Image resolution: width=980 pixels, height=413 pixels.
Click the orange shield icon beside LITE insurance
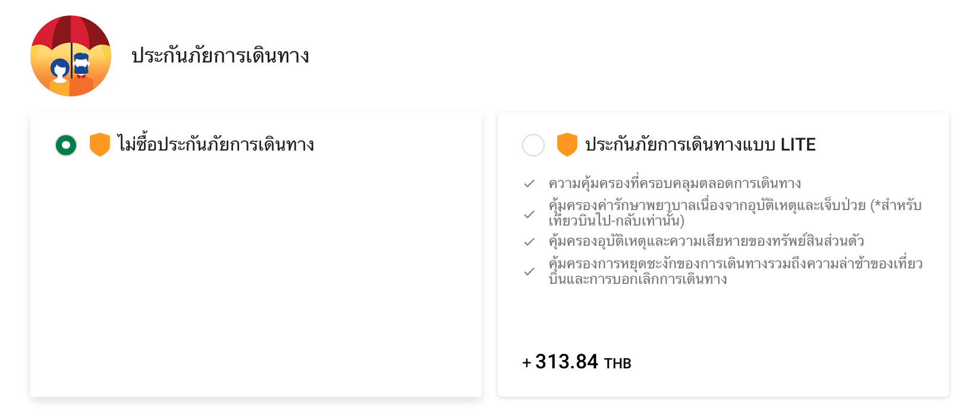[567, 144]
